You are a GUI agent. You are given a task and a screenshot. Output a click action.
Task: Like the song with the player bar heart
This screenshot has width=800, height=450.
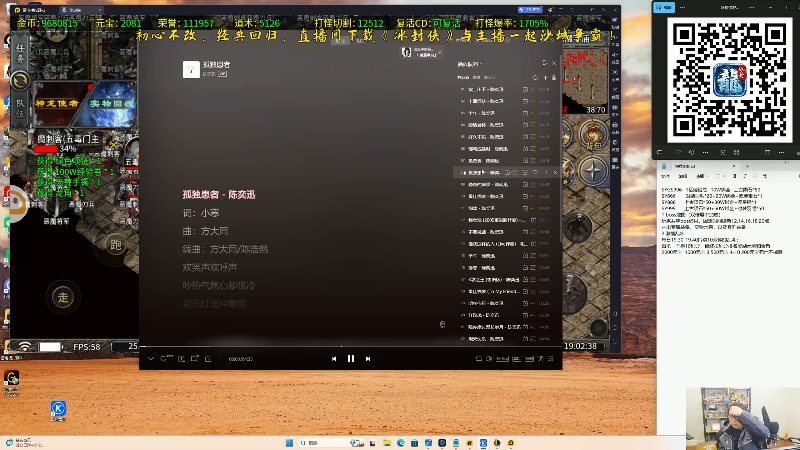click(x=164, y=359)
